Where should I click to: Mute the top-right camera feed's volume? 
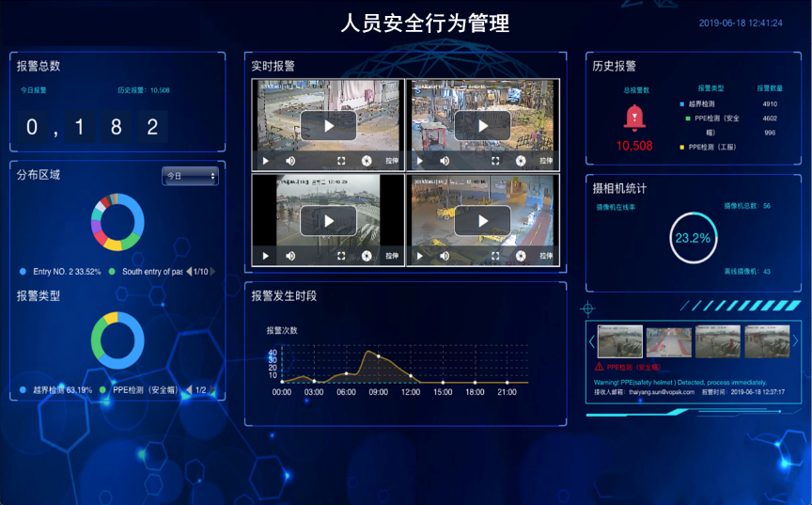(445, 161)
